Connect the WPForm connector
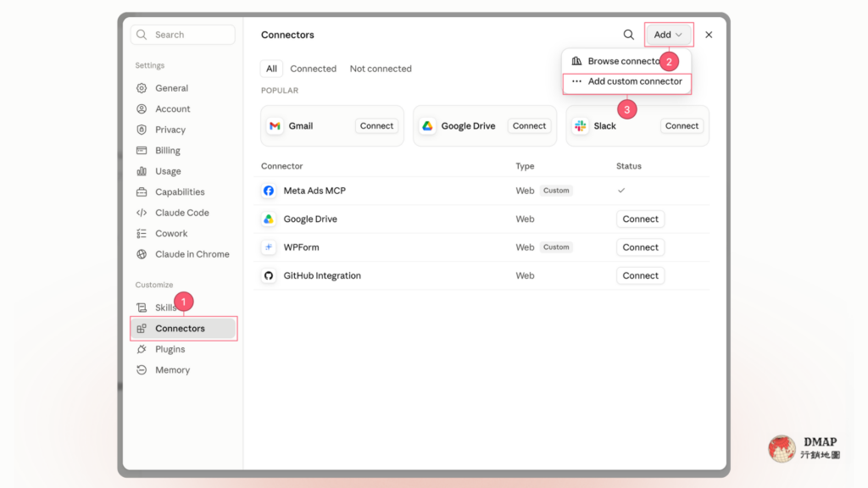 point(641,247)
